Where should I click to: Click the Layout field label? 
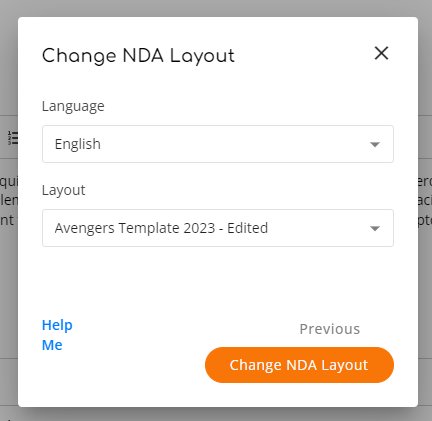point(64,190)
